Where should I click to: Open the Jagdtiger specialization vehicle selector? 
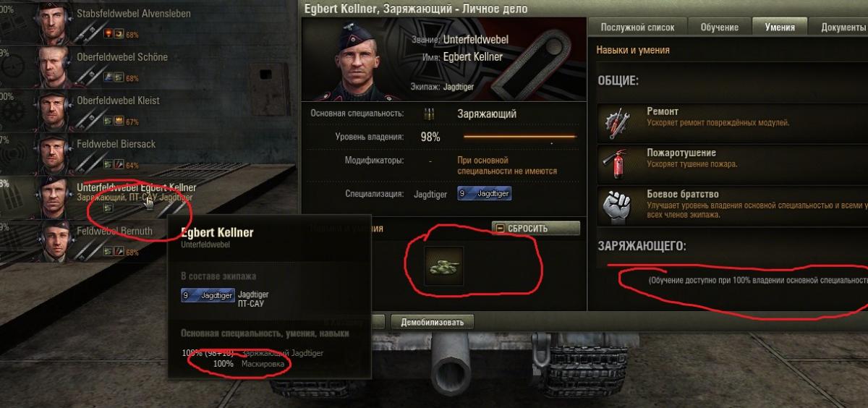click(484, 194)
